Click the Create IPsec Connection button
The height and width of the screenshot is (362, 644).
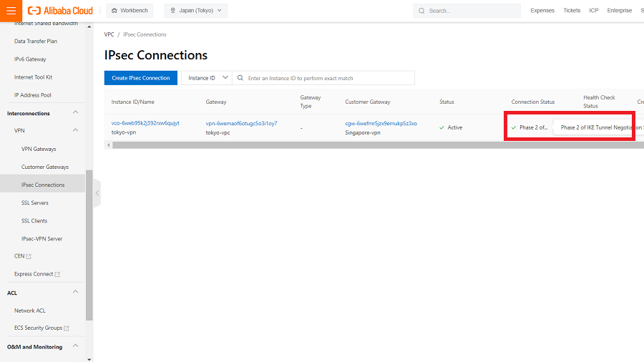pos(141,78)
